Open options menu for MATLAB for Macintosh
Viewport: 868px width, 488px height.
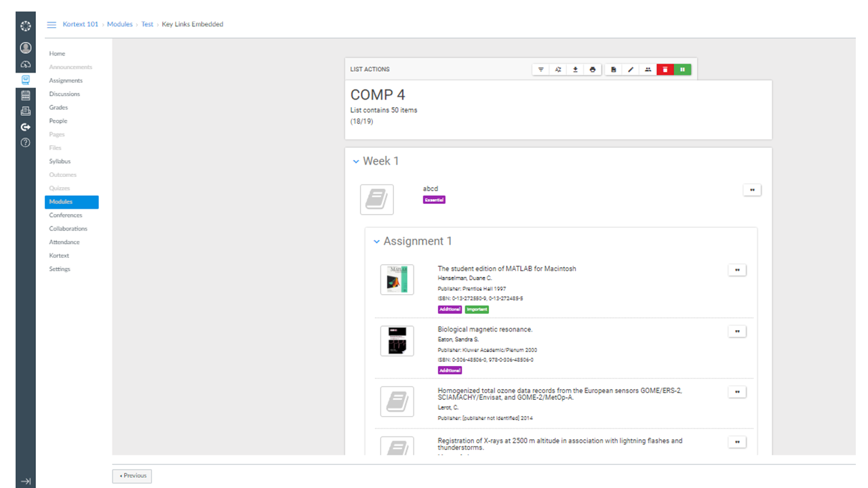736,270
